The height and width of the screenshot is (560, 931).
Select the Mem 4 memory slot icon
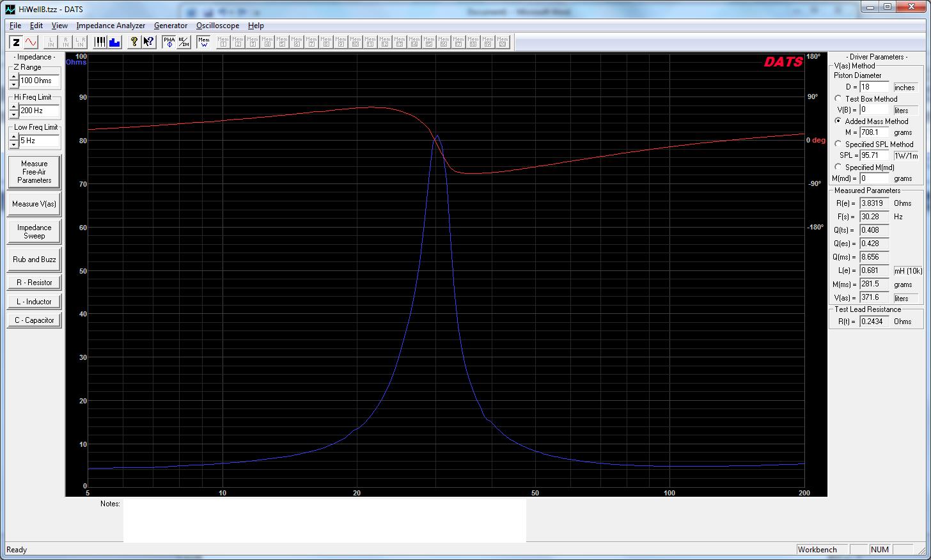[x=267, y=42]
